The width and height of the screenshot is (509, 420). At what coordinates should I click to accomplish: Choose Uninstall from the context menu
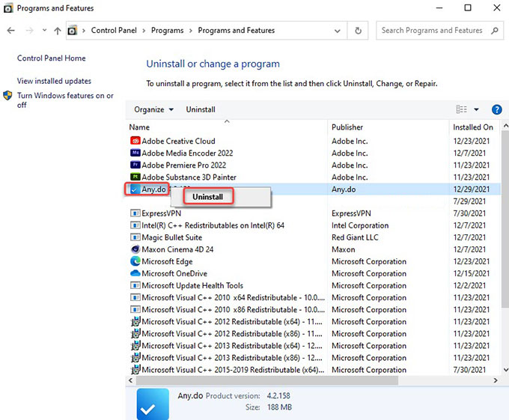coord(208,197)
